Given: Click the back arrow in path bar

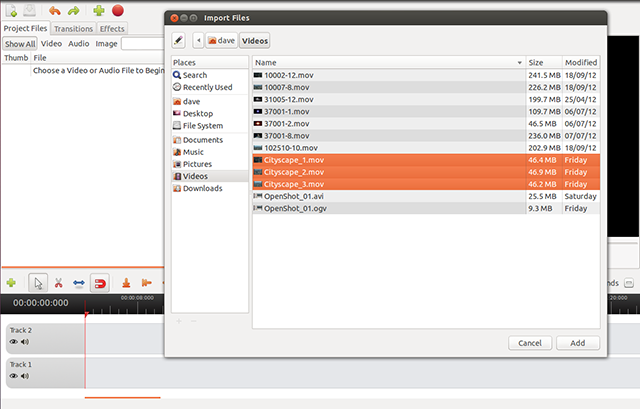Looking at the screenshot, I should coord(198,40).
